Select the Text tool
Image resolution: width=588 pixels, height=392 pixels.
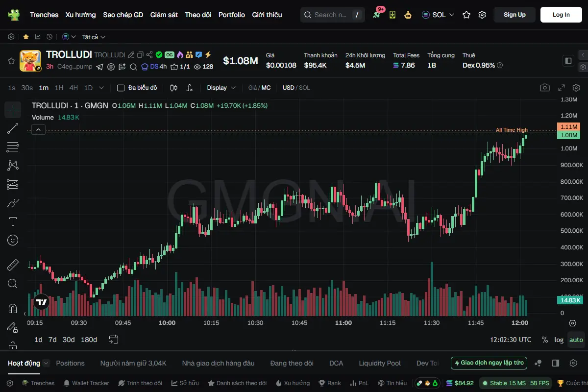(13, 221)
